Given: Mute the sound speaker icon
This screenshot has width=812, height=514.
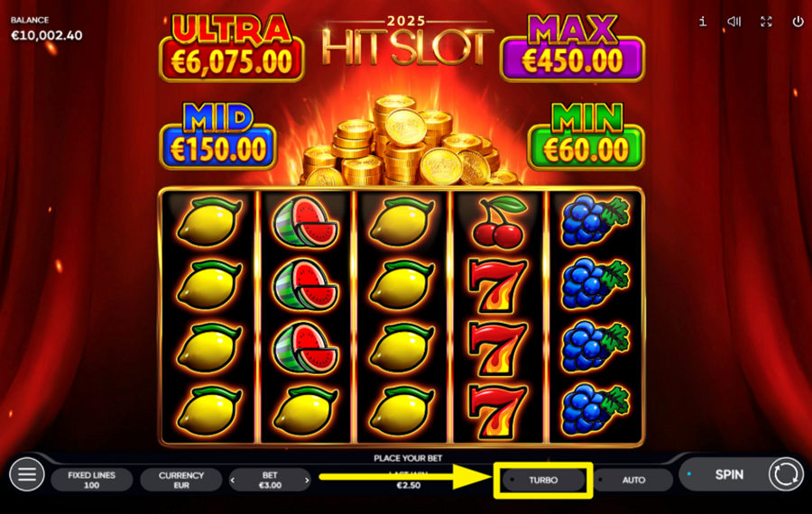Looking at the screenshot, I should tap(734, 22).
